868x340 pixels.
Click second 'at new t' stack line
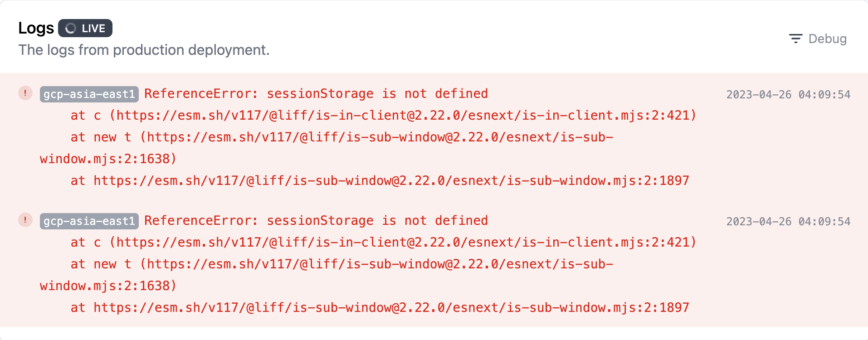coord(327,275)
